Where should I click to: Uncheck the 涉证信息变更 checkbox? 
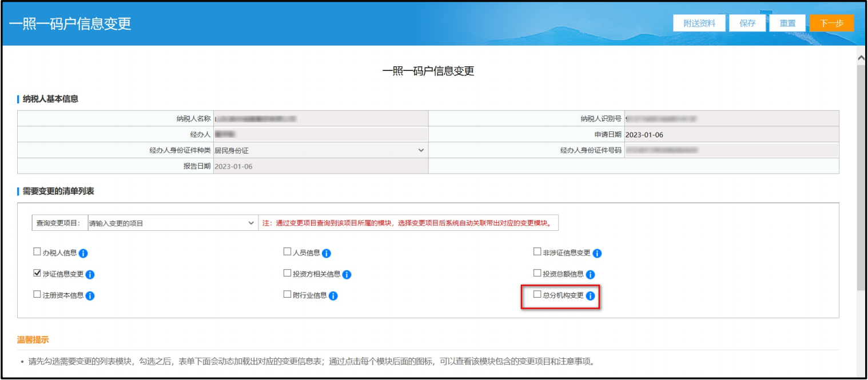[37, 274]
